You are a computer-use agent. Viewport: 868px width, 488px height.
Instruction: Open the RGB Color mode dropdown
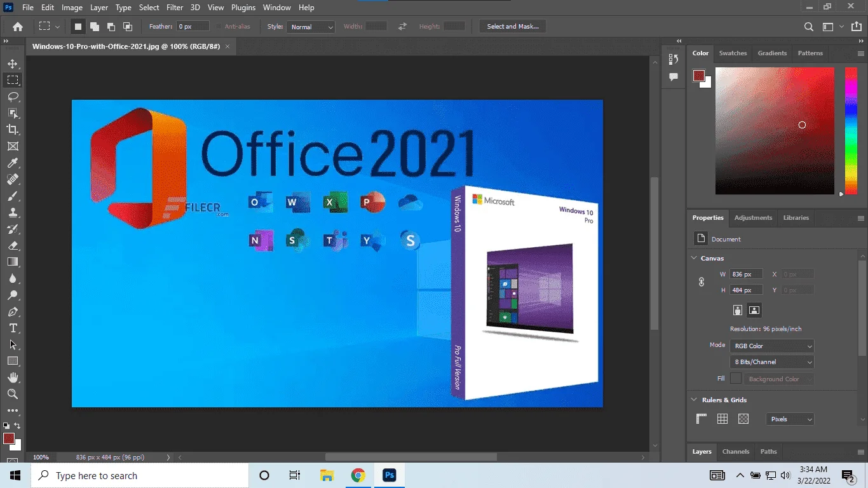(x=772, y=346)
